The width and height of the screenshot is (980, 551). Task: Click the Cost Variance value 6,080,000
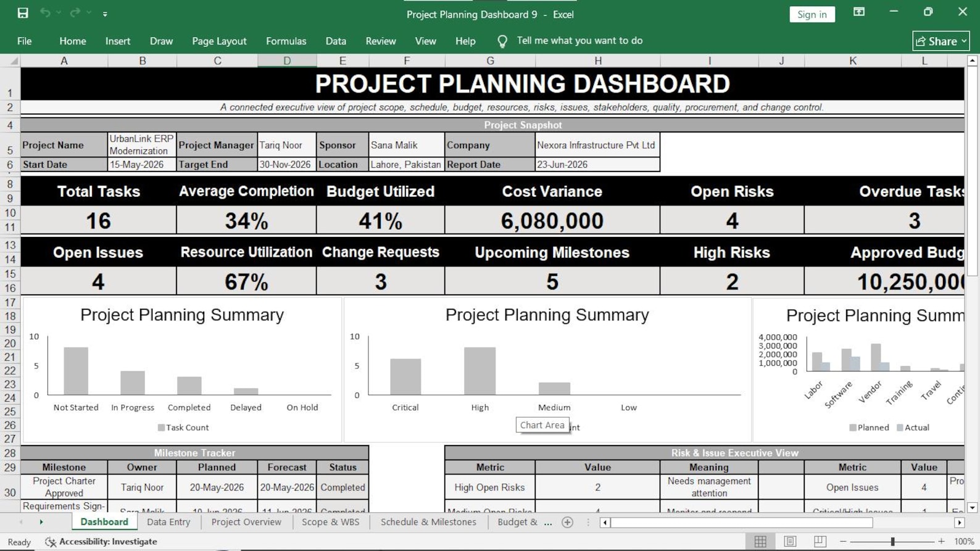552,220
